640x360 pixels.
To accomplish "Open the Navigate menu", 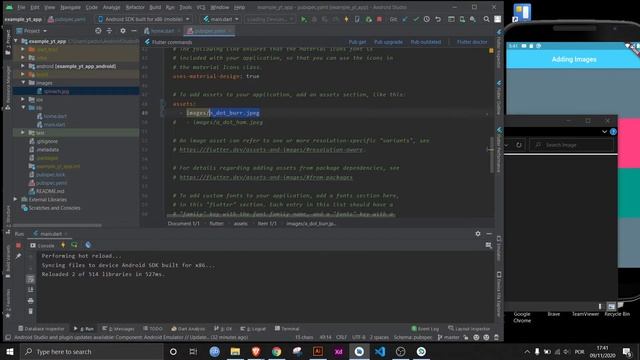I will pos(70,7).
